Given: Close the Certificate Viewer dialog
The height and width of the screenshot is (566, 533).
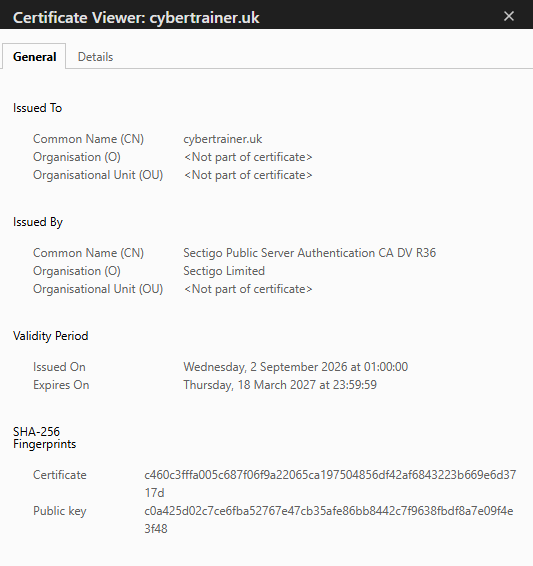Looking at the screenshot, I should tap(509, 16).
